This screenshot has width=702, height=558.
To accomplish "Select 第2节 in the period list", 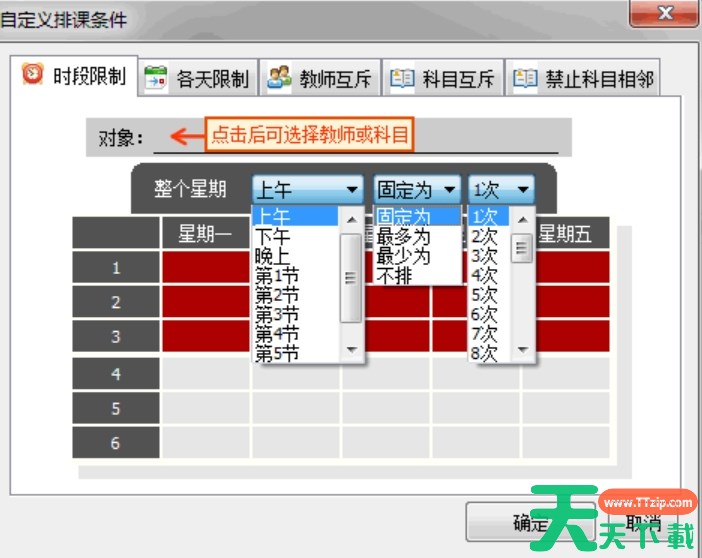I will (x=295, y=295).
